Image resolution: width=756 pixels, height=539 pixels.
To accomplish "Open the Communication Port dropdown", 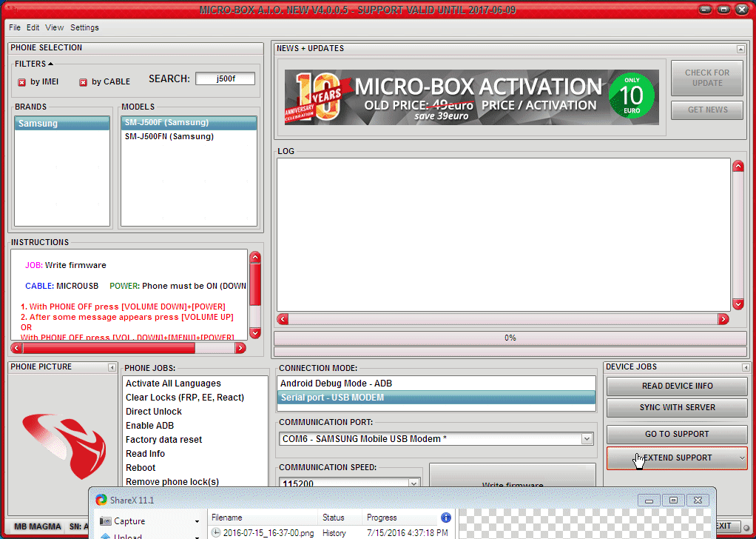I will pos(587,439).
